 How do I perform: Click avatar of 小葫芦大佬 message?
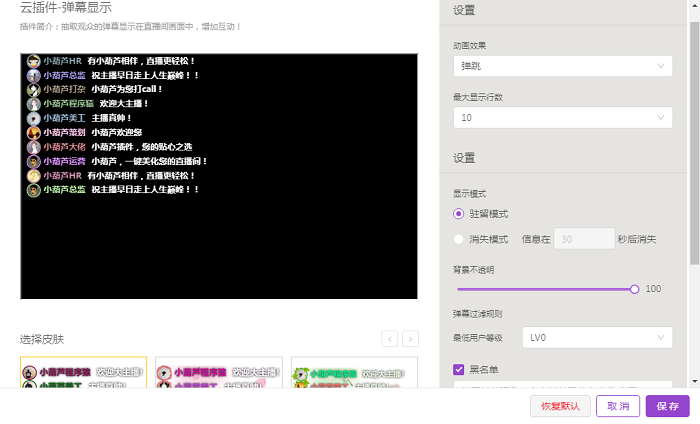tap(33, 147)
